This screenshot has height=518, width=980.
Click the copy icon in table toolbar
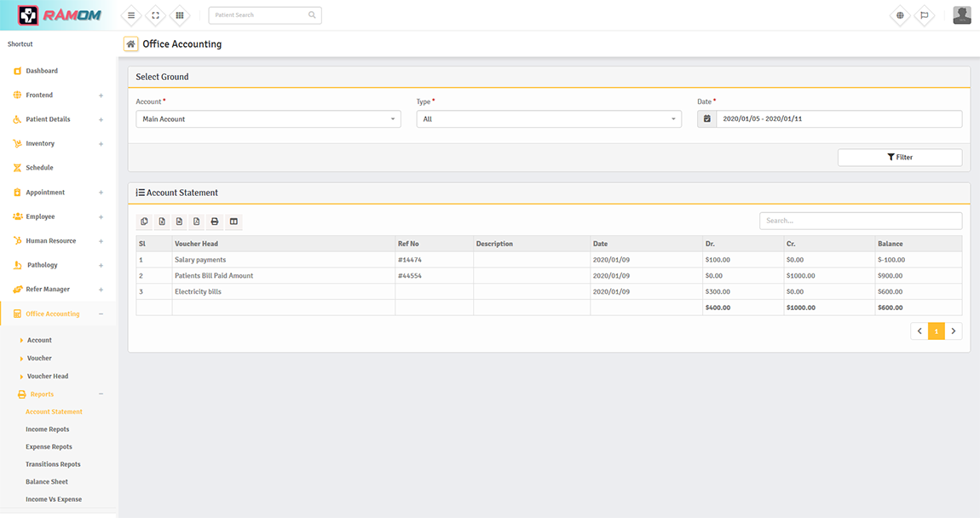coord(144,222)
